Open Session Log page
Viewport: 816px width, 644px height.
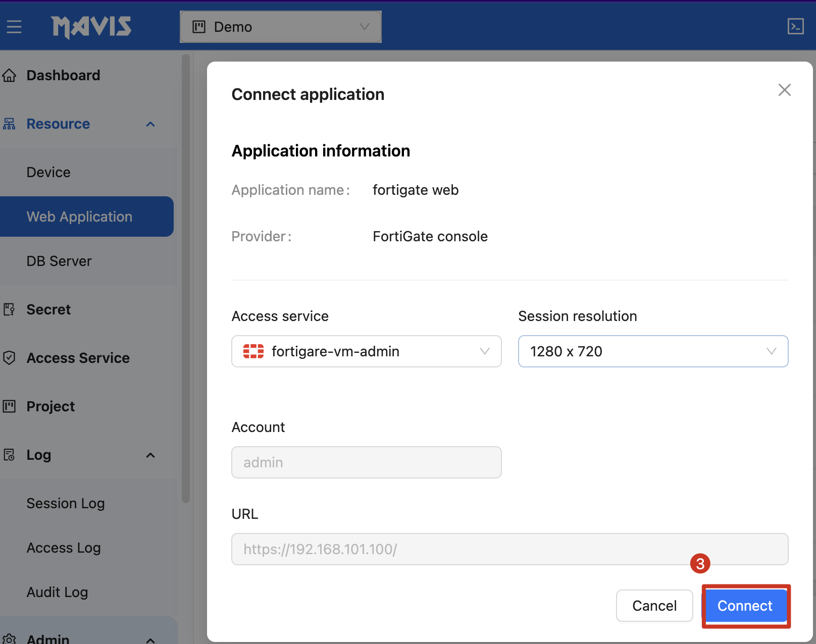pyautogui.click(x=66, y=503)
